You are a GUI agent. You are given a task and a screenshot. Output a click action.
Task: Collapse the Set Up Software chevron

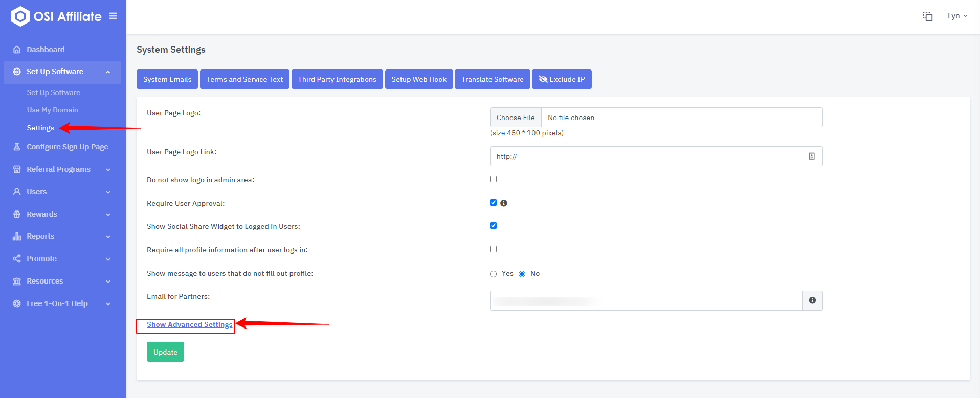click(108, 72)
